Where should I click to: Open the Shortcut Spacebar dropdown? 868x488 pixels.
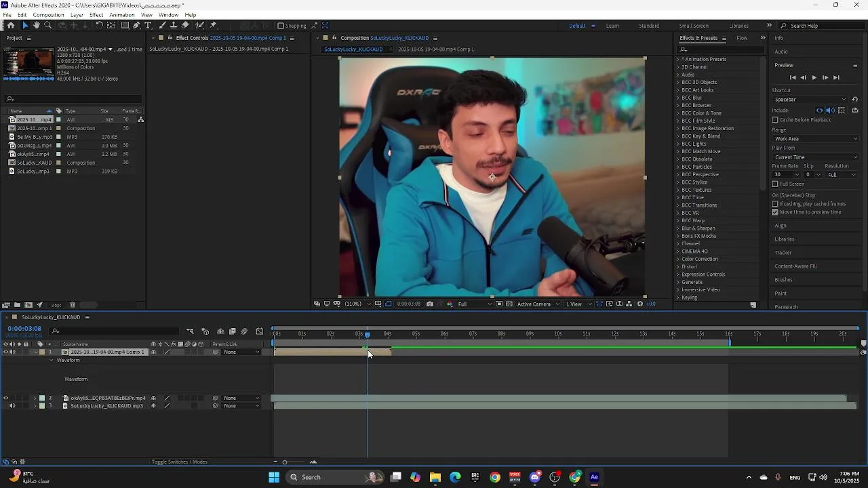pyautogui.click(x=810, y=100)
